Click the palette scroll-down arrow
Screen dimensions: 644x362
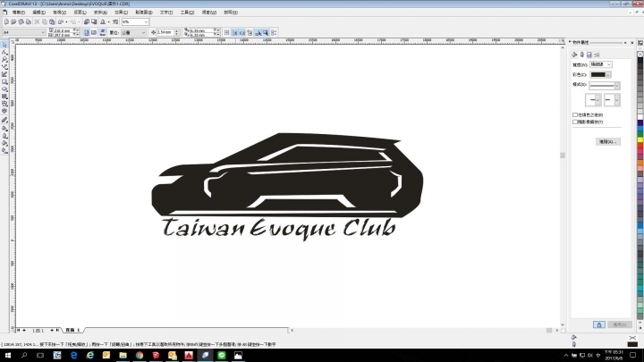[x=640, y=322]
